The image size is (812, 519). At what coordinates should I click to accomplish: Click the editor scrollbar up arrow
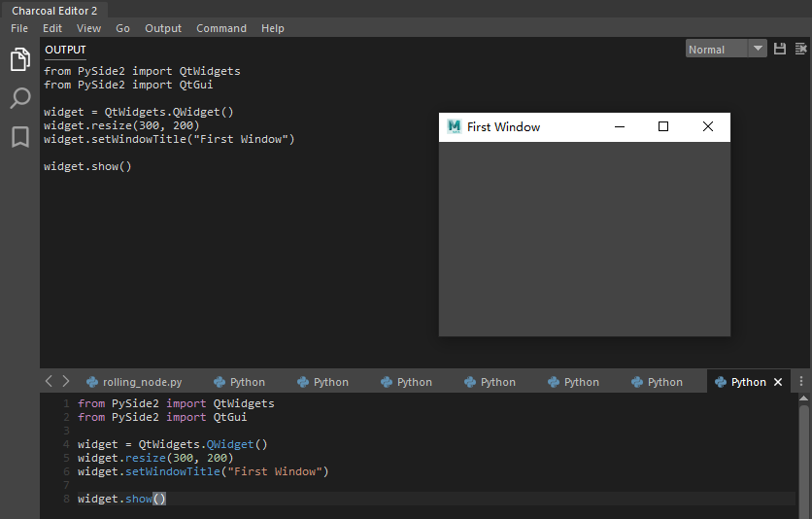[803, 398]
